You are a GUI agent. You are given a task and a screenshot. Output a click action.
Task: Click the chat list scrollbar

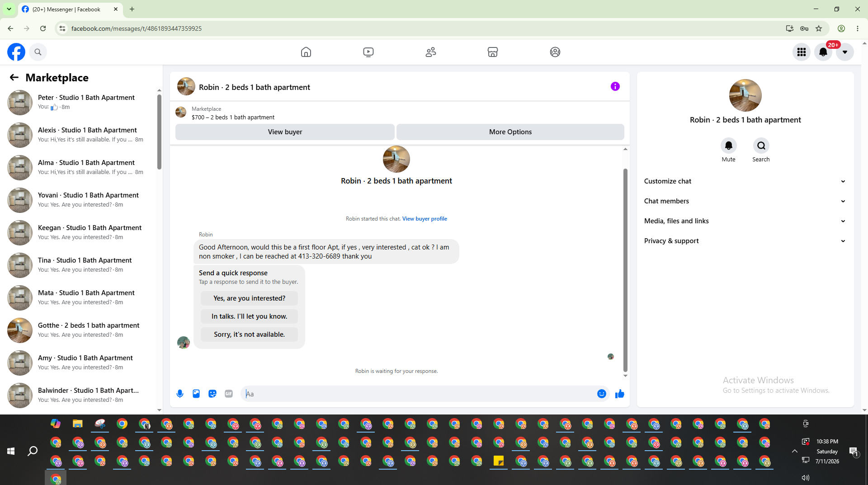pos(159,132)
